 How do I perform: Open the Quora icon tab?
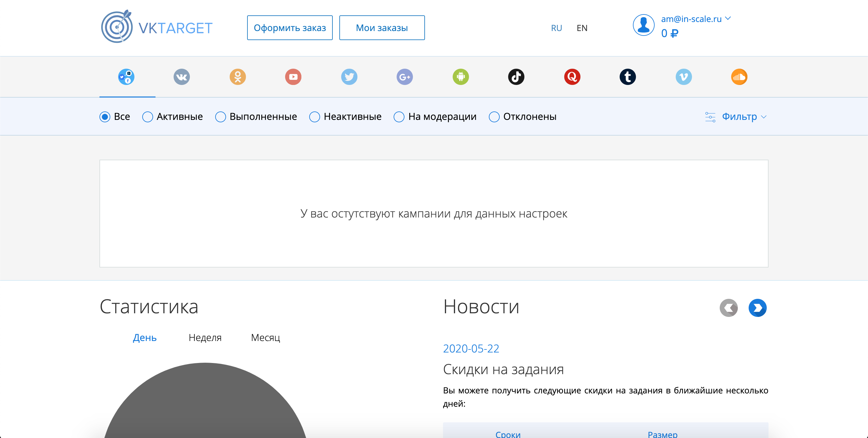coord(572,77)
